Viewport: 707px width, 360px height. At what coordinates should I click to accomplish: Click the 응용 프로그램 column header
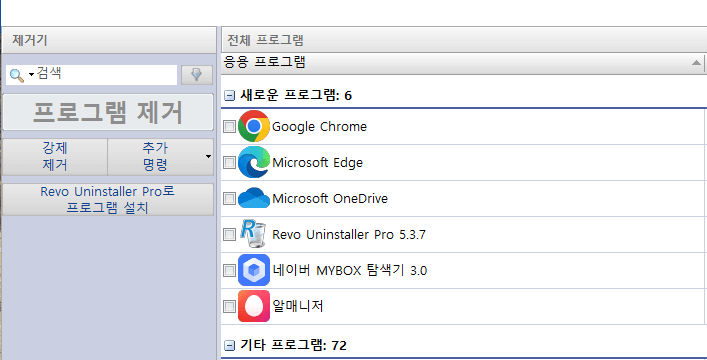click(462, 63)
